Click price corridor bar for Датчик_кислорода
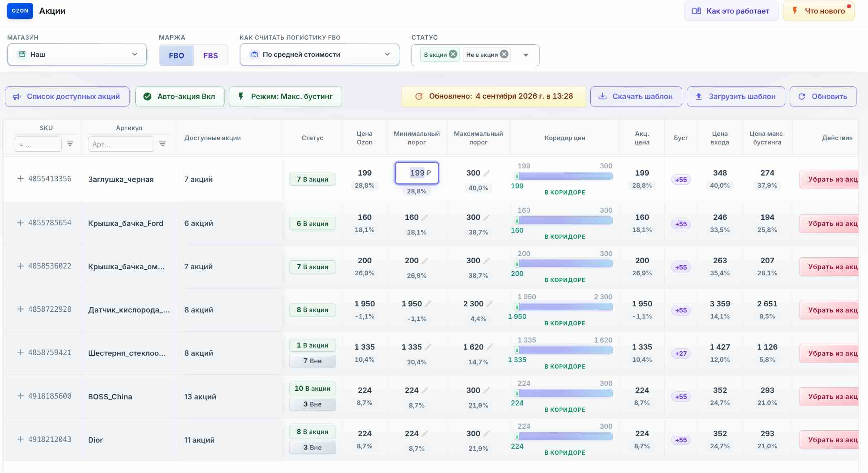 tap(564, 307)
